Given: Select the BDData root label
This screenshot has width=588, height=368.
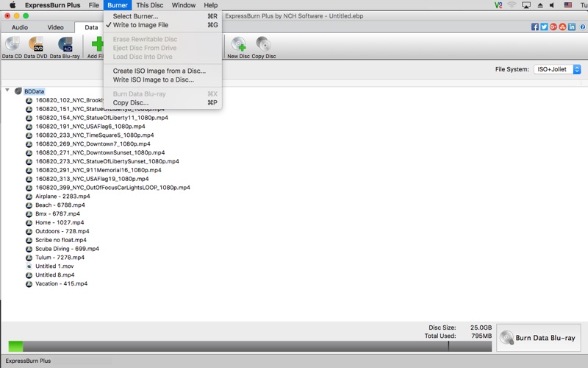Looking at the screenshot, I should (x=34, y=91).
